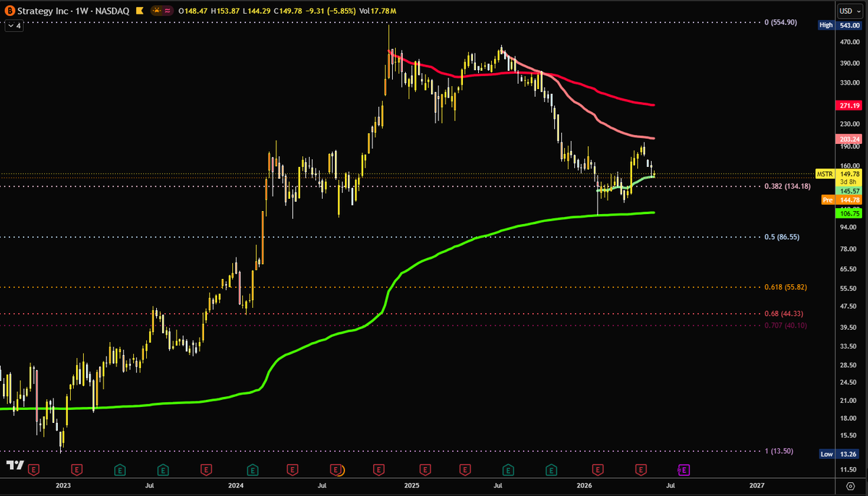The image size is (868, 496).
Task: Click the C149.78 close value in legend
Action: (x=288, y=11)
